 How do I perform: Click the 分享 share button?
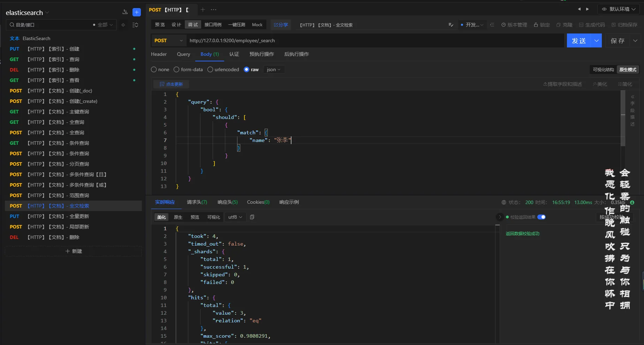[281, 25]
